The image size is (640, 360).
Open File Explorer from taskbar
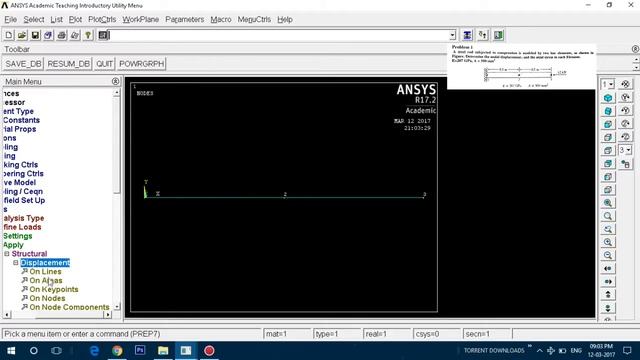pyautogui.click(x=163, y=351)
